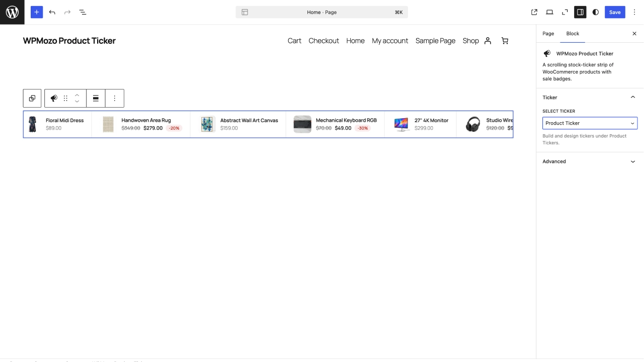Open the My account navigation link

click(390, 41)
